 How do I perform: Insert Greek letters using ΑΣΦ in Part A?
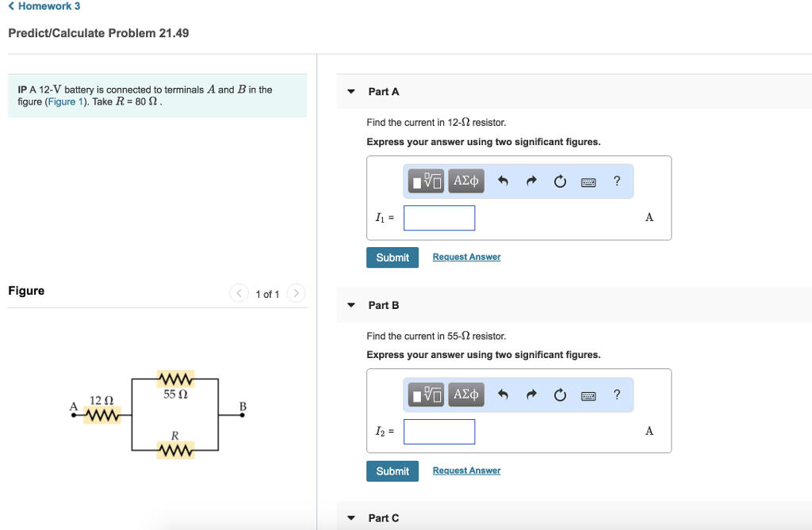click(x=465, y=181)
